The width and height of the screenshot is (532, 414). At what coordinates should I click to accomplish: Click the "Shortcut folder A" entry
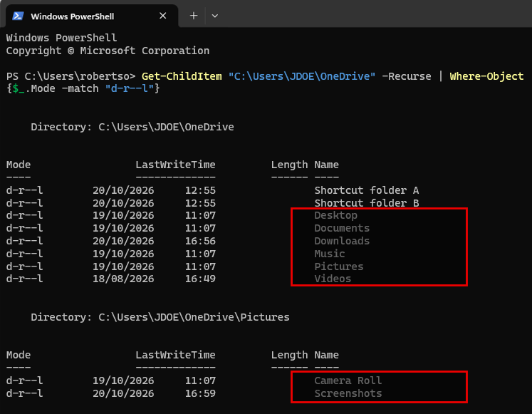[367, 190]
